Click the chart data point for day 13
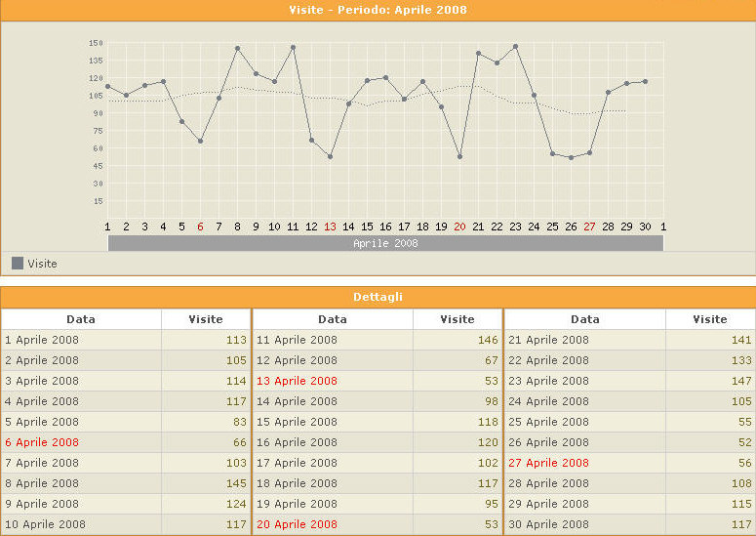Viewport: 756px width, 536px height. coord(330,157)
